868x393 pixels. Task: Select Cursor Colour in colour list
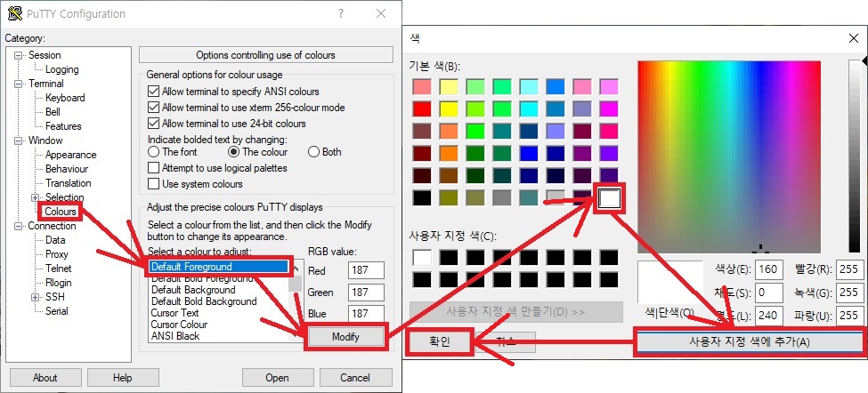(x=179, y=325)
